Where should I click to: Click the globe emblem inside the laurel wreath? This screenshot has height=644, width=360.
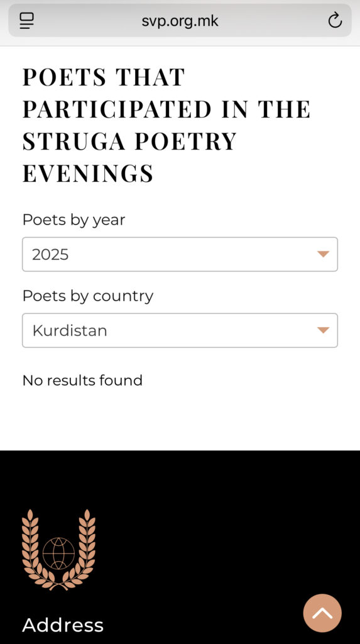pyautogui.click(x=58, y=553)
